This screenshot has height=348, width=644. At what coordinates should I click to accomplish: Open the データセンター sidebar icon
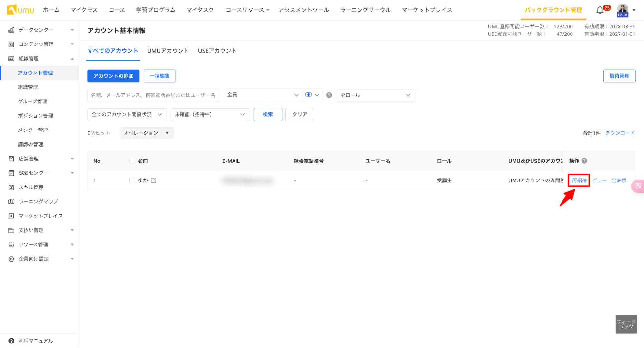11,30
